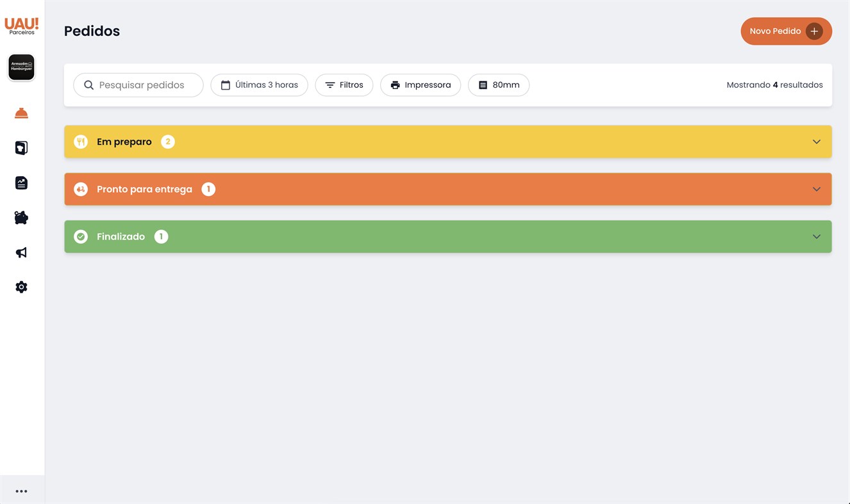Open the Últimas 3 horas date filter

pyautogui.click(x=259, y=85)
